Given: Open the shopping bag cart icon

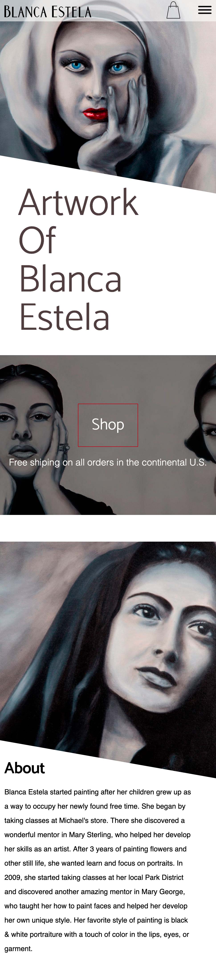Looking at the screenshot, I should coord(173,10).
